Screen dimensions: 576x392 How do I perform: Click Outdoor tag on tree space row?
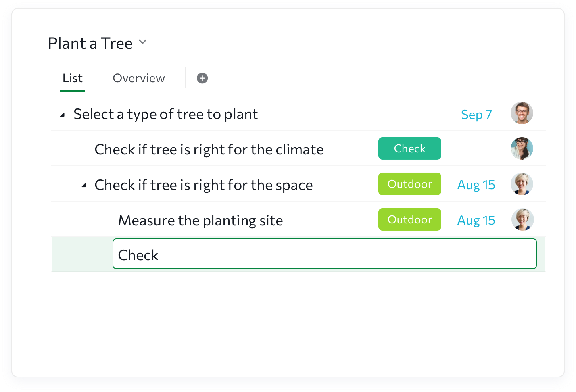pyautogui.click(x=409, y=184)
